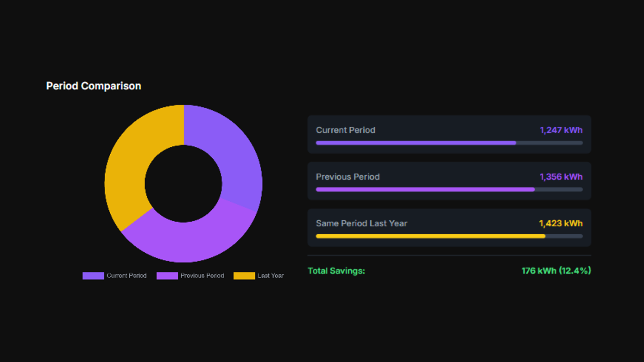Click the Previous Period donut segment
Image resolution: width=644 pixels, height=362 pixels.
coord(190,241)
